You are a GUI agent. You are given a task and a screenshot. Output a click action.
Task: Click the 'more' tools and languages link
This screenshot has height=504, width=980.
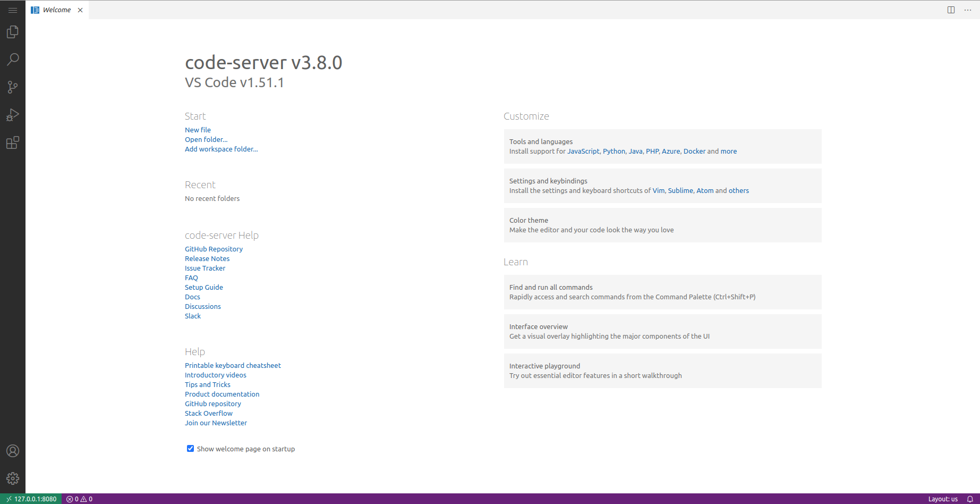(x=729, y=151)
